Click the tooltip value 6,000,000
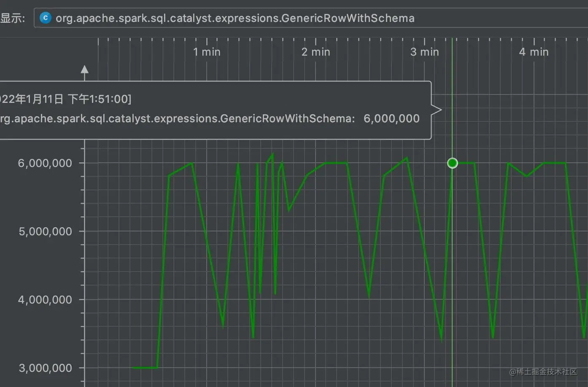Image resolution: width=588 pixels, height=387 pixels. [x=391, y=118]
